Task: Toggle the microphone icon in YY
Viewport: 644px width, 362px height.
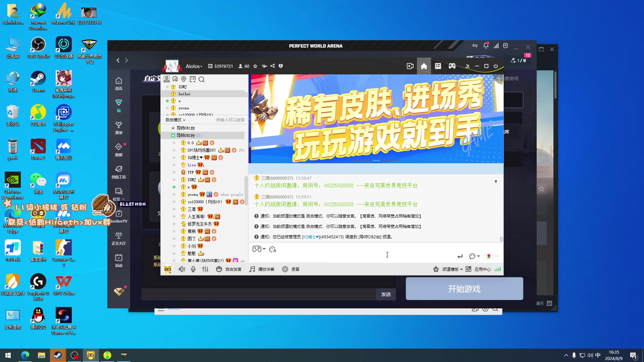Action: (193, 269)
